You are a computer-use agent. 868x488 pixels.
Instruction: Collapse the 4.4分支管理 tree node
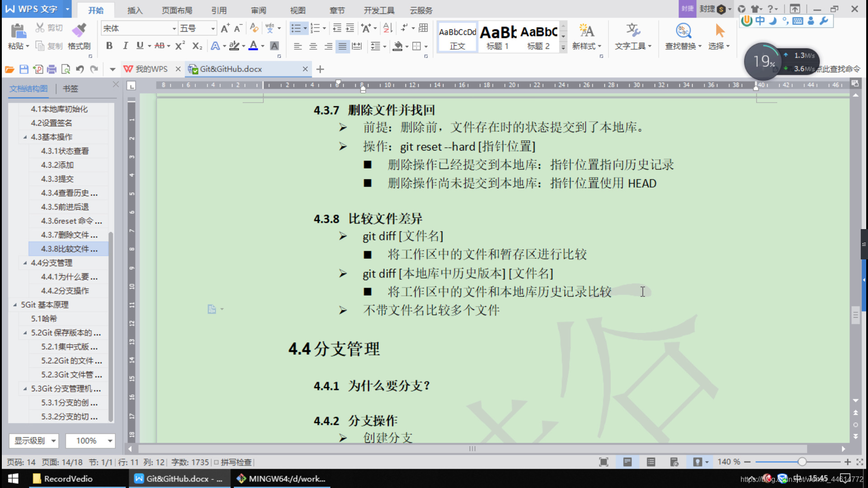[x=25, y=263]
